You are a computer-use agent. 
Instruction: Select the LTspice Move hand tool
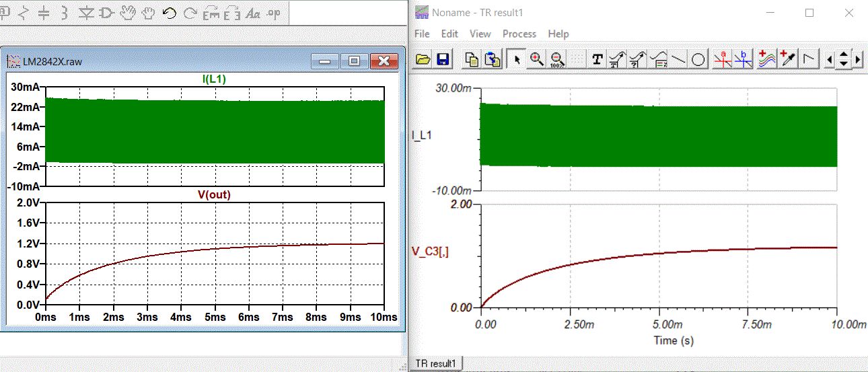[127, 13]
